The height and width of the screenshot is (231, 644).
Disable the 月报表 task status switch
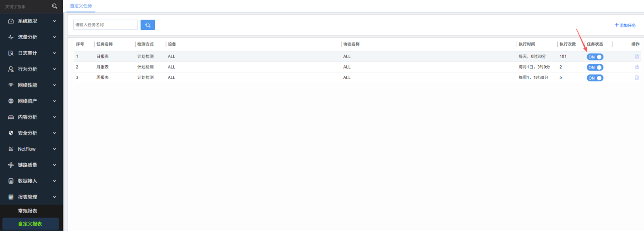pos(595,67)
